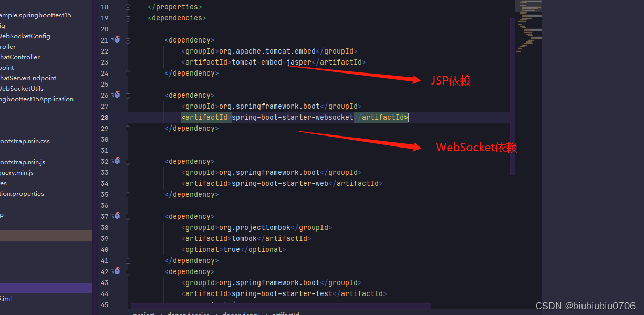This screenshot has width=644, height=315.
Task: Click the gutter icon next to line 26 dependency
Action: tap(116, 95)
